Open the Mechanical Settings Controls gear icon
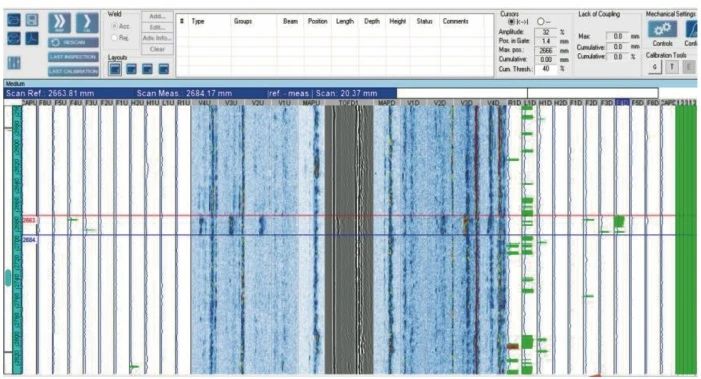The image size is (701, 379). (x=662, y=30)
